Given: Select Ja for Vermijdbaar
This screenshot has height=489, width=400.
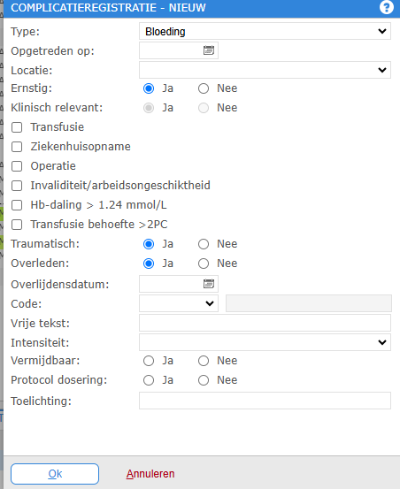Looking at the screenshot, I should tap(148, 361).
